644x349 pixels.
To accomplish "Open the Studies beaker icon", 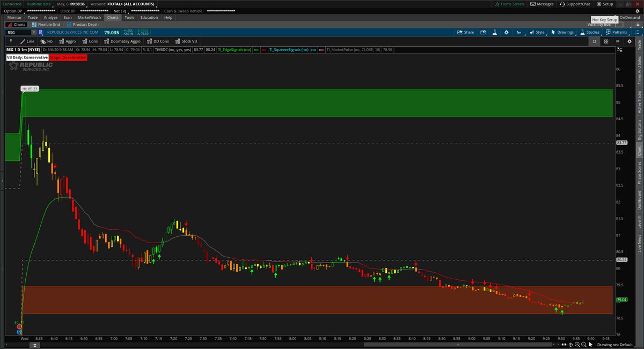I will point(581,32).
